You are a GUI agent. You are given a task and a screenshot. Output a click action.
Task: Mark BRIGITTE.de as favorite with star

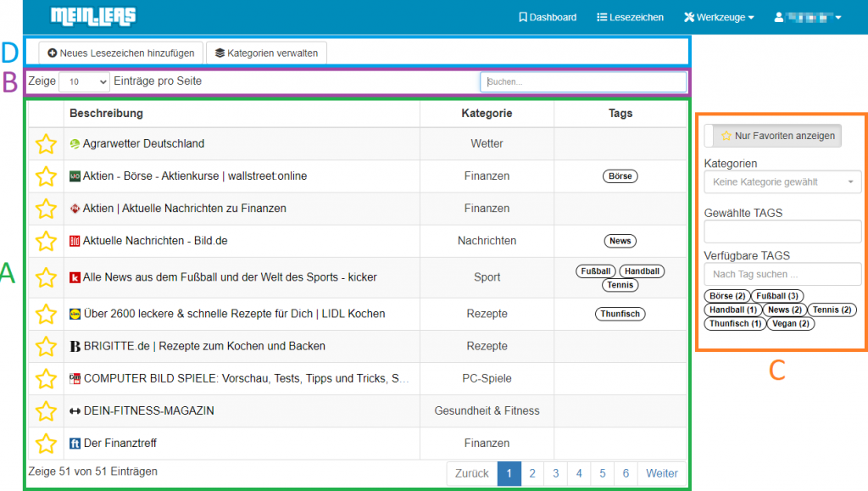tap(46, 346)
